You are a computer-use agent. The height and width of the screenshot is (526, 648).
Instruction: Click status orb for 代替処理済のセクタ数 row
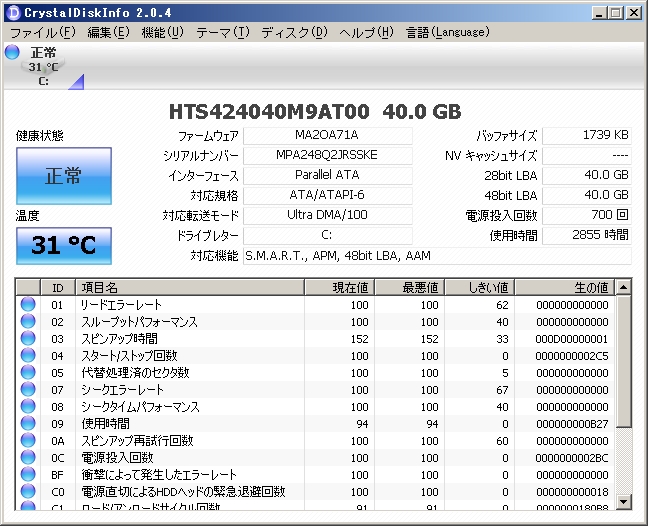point(28,372)
